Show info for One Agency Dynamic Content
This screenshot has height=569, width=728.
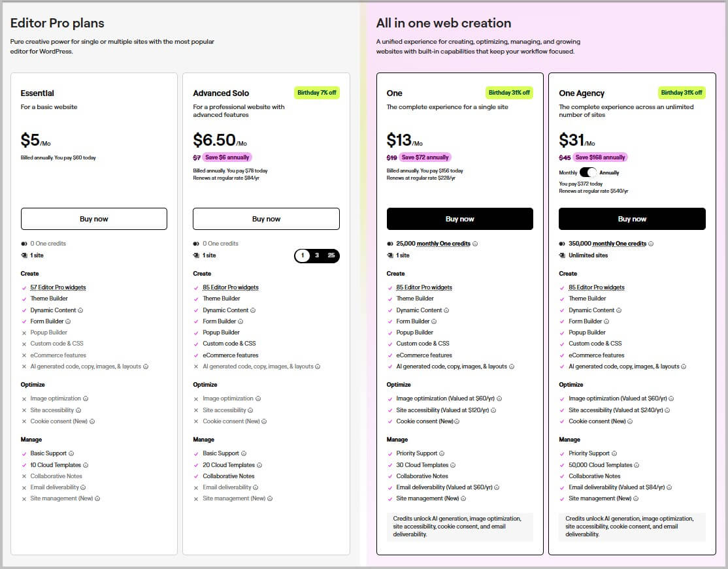[x=619, y=310]
